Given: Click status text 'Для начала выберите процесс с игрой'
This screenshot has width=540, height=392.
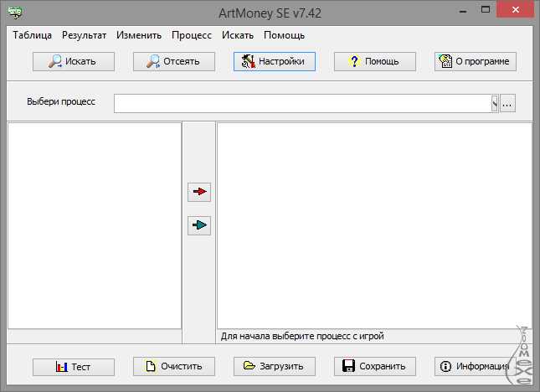Looking at the screenshot, I should click(x=302, y=336).
